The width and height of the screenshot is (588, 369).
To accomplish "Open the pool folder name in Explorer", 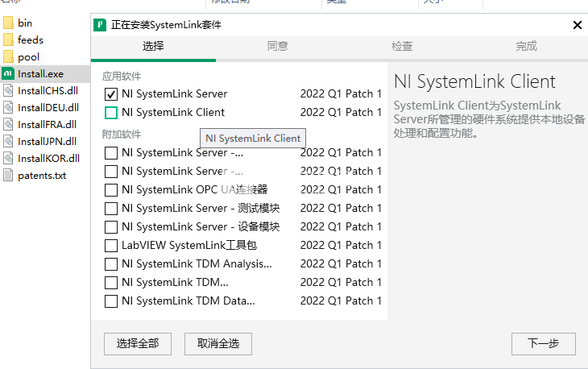I will point(28,57).
